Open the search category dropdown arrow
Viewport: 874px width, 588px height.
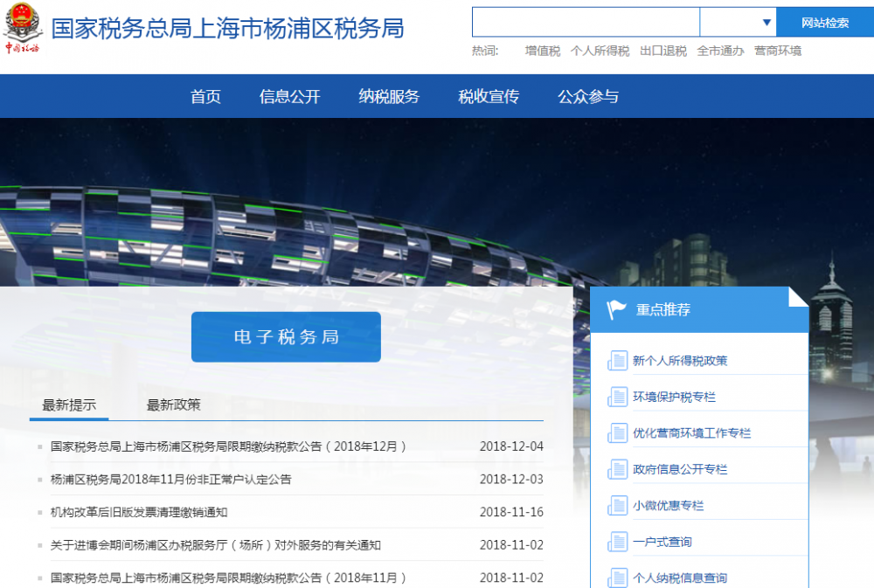coord(767,21)
